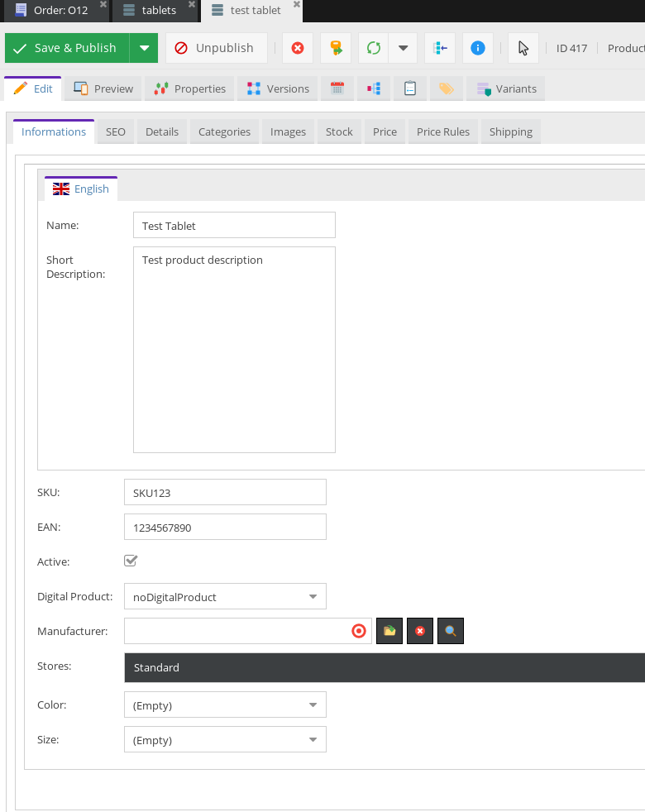Image resolution: width=645 pixels, height=812 pixels.
Task: Switch to the Price Rules tab
Action: pos(443,131)
